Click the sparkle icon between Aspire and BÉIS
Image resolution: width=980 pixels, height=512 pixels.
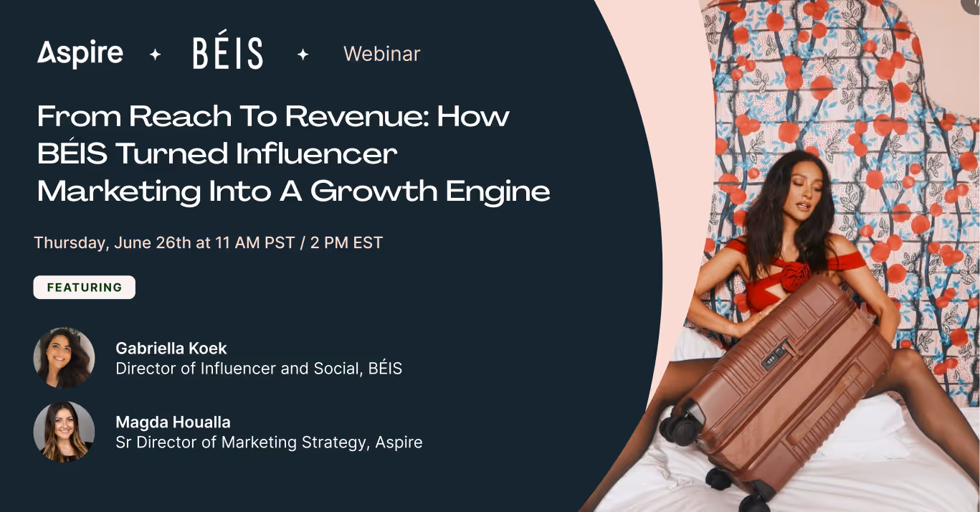pos(155,54)
